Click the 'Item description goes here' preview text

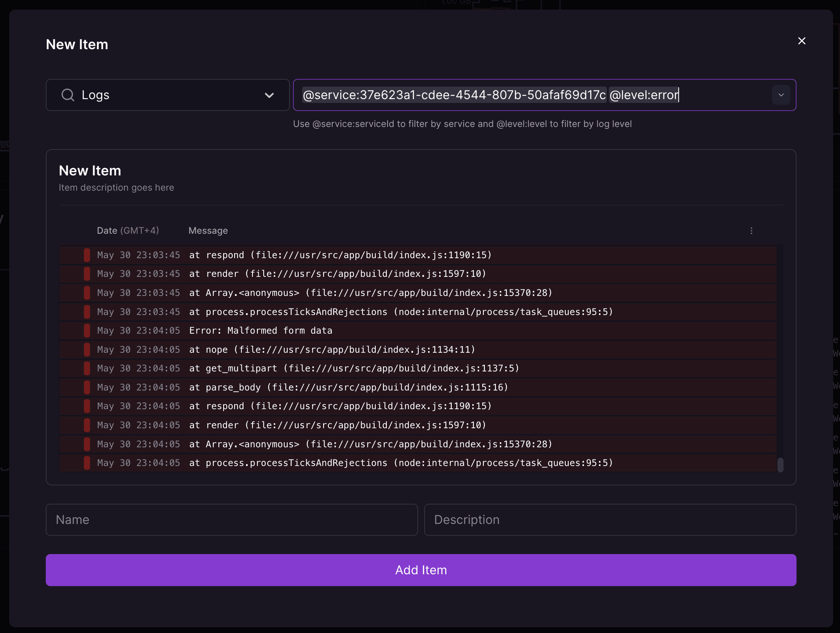click(x=116, y=188)
